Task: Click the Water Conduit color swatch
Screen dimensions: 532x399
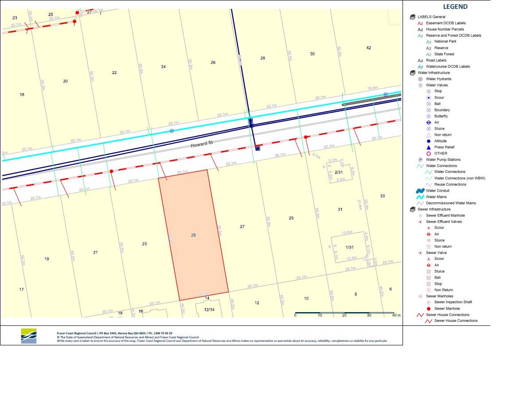Action: pos(420,191)
